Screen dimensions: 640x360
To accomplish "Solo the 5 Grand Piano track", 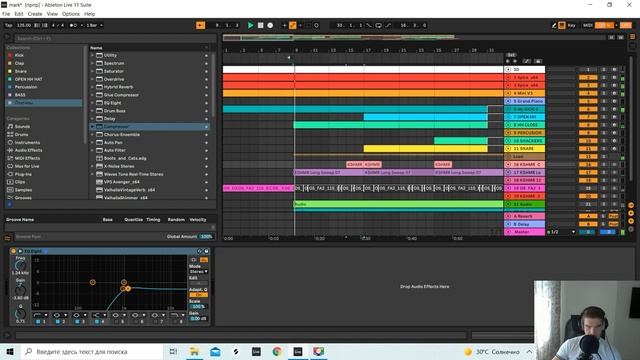I will point(604,101).
